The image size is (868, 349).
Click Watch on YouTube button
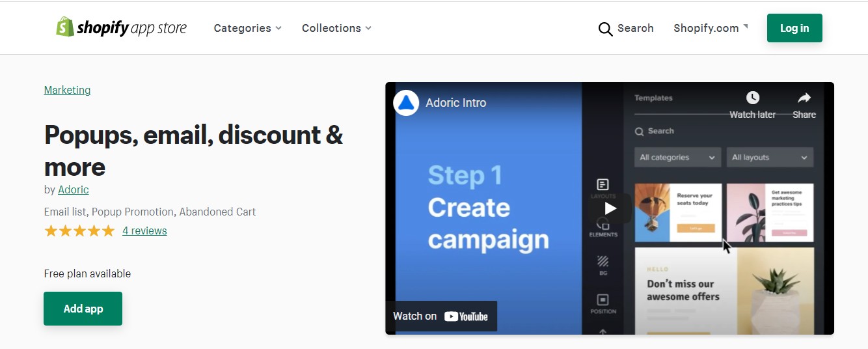[x=441, y=316]
